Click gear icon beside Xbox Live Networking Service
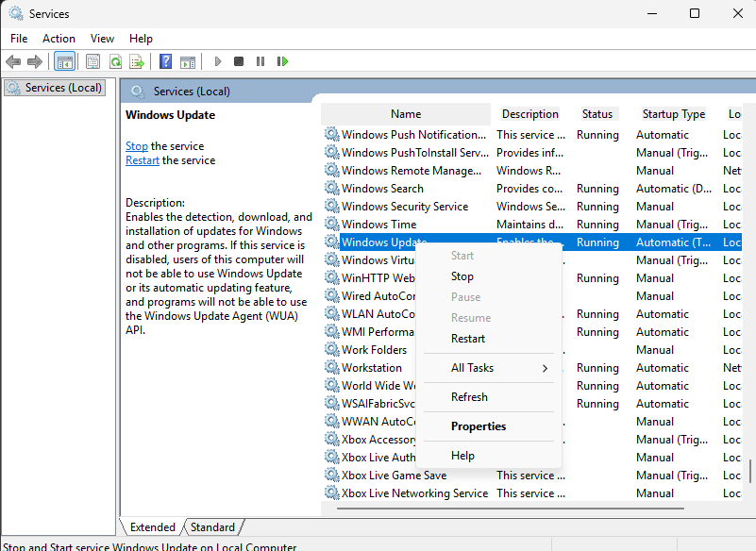Image resolution: width=756 pixels, height=551 pixels. [331, 493]
